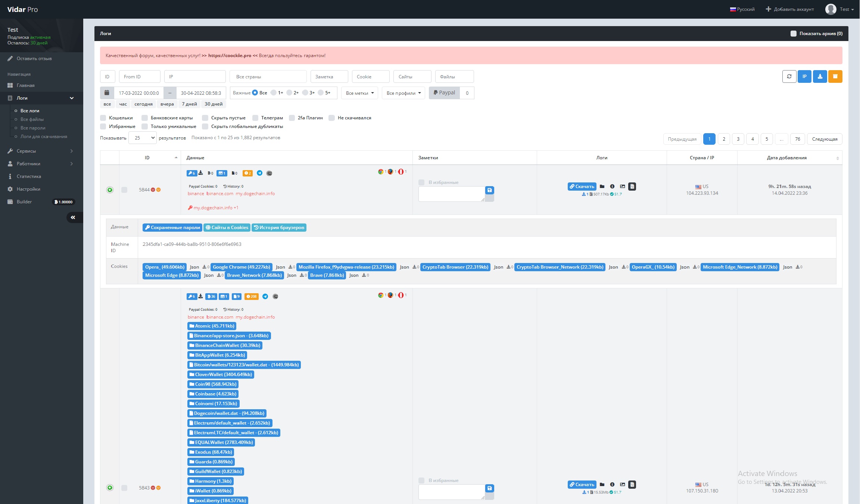Go to Все пароли in the sidebar
860x504 pixels.
click(x=33, y=128)
